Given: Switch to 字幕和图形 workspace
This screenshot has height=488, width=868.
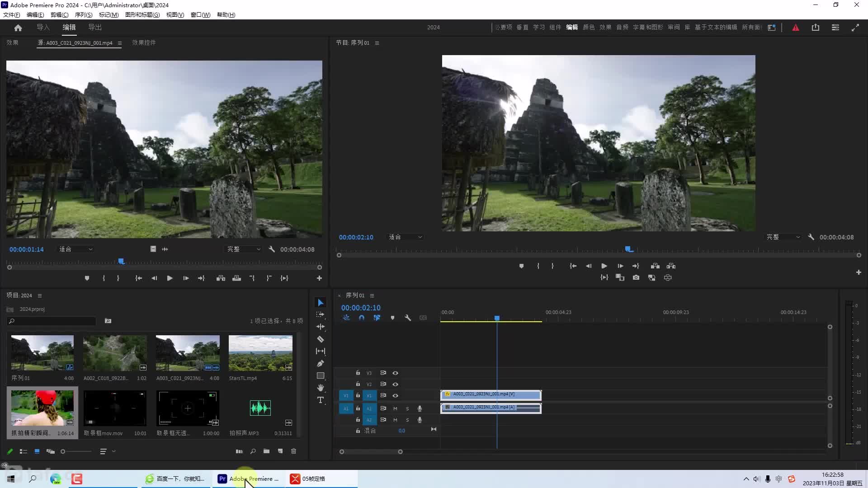Looking at the screenshot, I should (648, 28).
